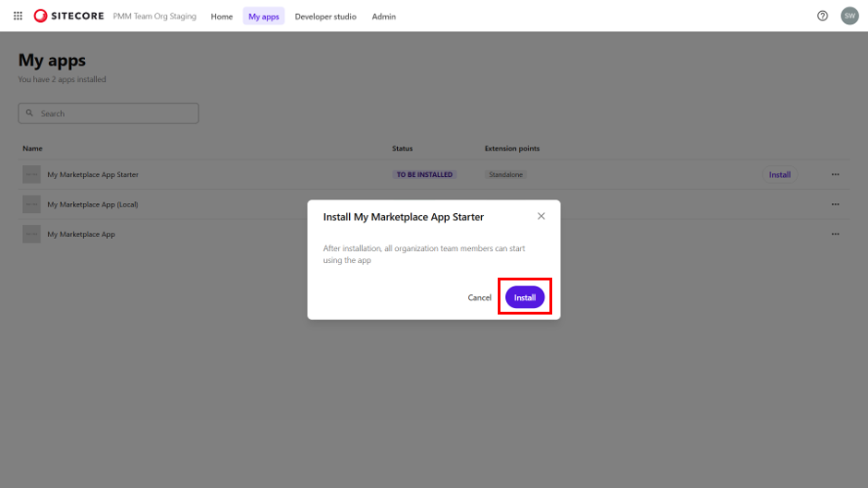This screenshot has height=488, width=868.
Task: Close the install dialog with X
Action: (x=541, y=217)
